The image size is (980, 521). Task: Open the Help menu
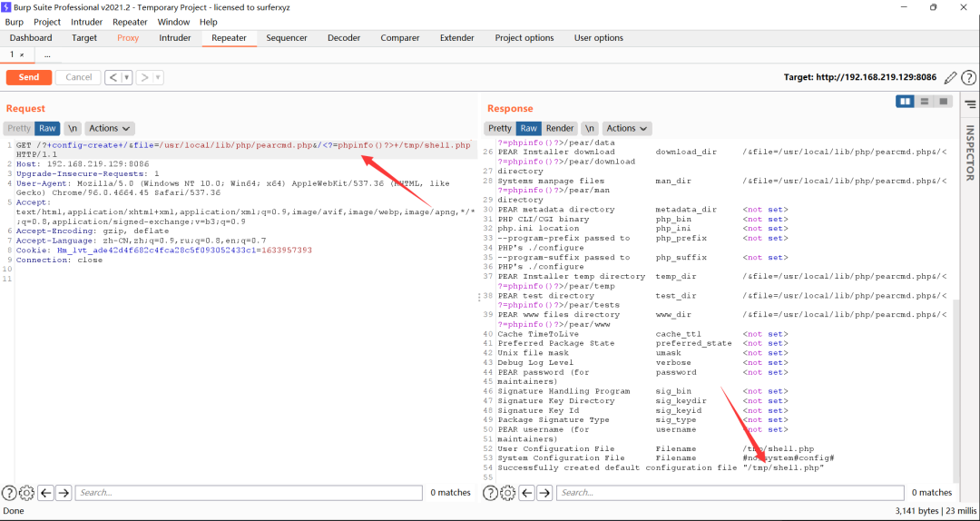click(x=208, y=22)
